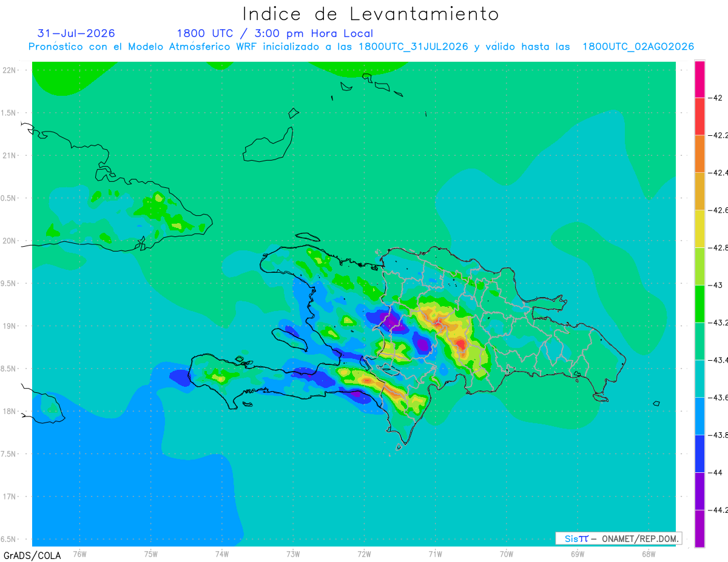The image size is (728, 562).
Task: Click the "19N" latitude label
Action: pyautogui.click(x=10, y=326)
